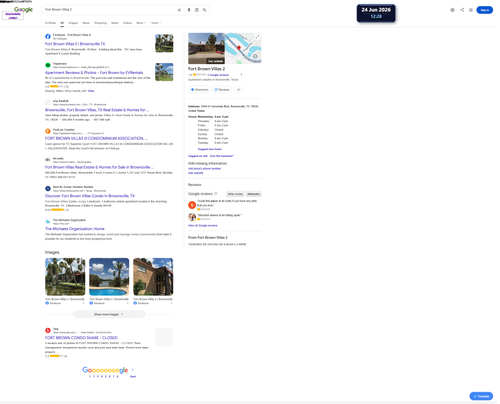
Task: Click View all Google reviews link
Action: pyautogui.click(x=203, y=225)
